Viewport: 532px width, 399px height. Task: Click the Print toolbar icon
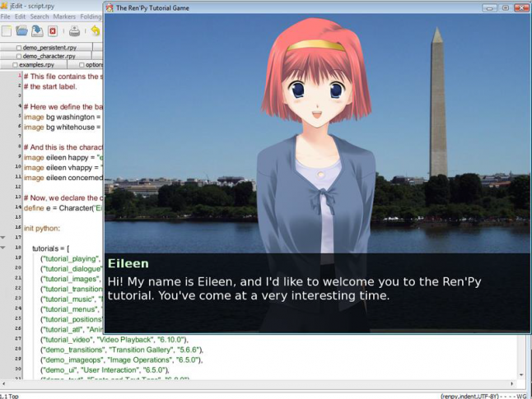(x=74, y=31)
